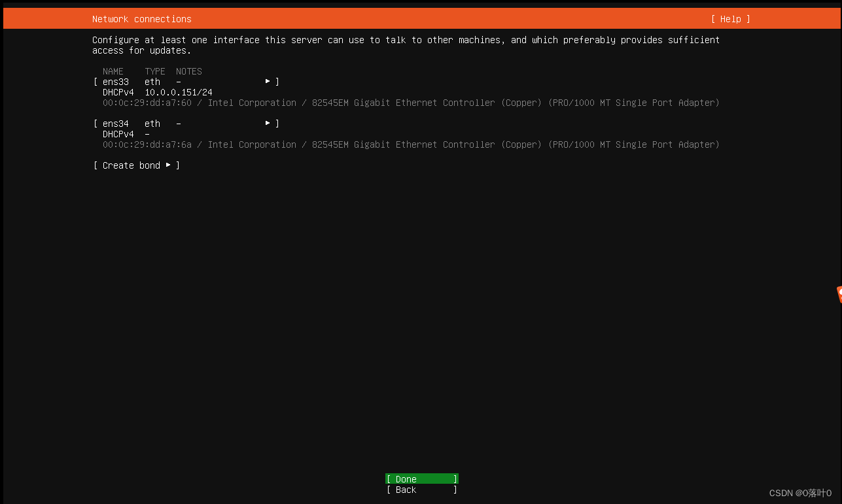This screenshot has height=504, width=842.
Task: Click the MAC address 00:0c:29:dd:a7:60 line
Action: (411, 103)
